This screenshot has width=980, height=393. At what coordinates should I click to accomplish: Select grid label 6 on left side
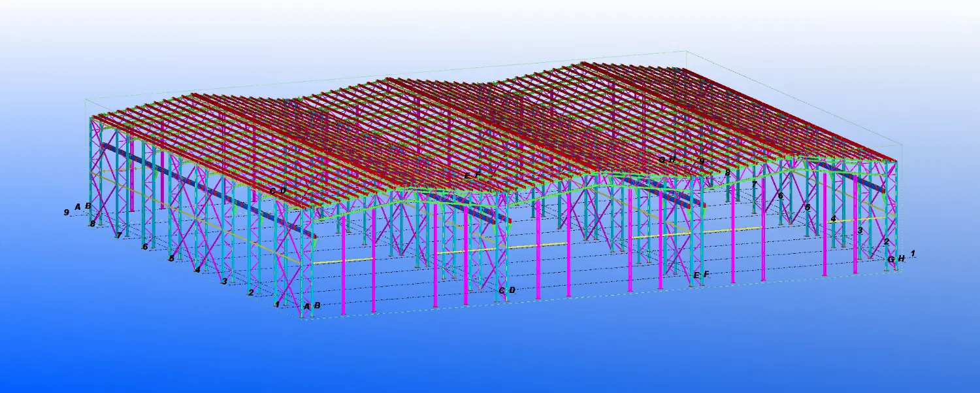[x=145, y=247]
